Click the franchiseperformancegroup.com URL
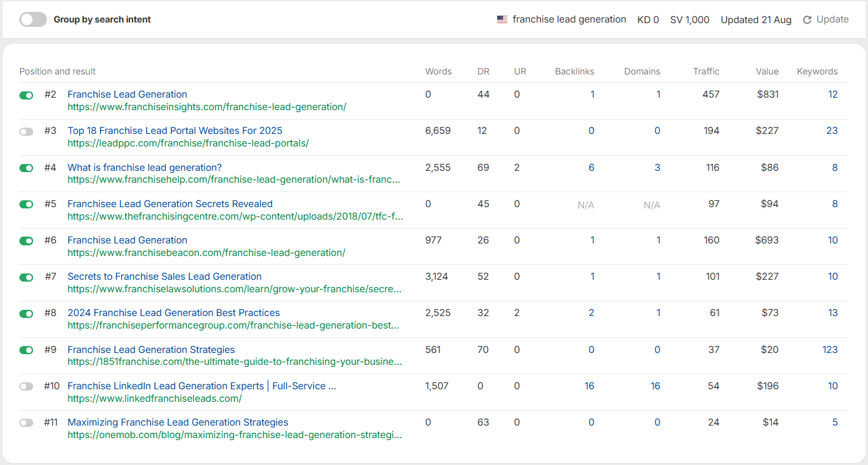The image size is (868, 465). (233, 325)
